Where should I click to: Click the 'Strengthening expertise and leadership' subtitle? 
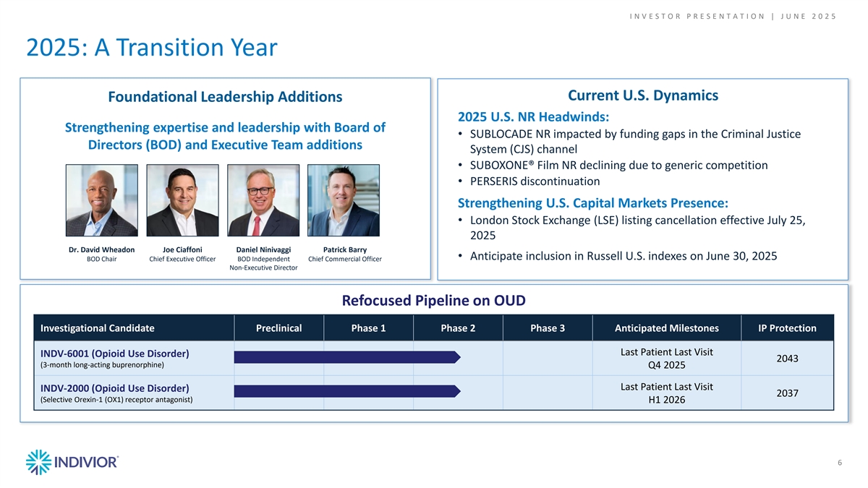click(x=225, y=136)
